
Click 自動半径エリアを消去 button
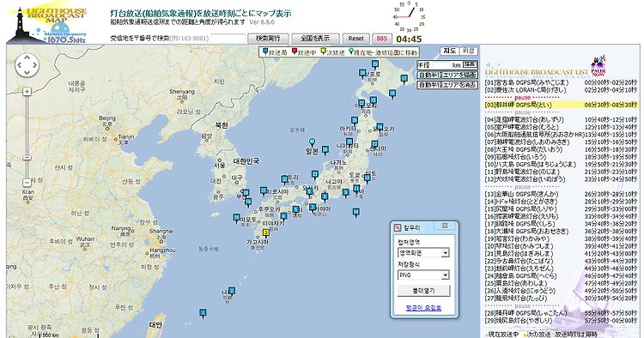click(x=447, y=85)
